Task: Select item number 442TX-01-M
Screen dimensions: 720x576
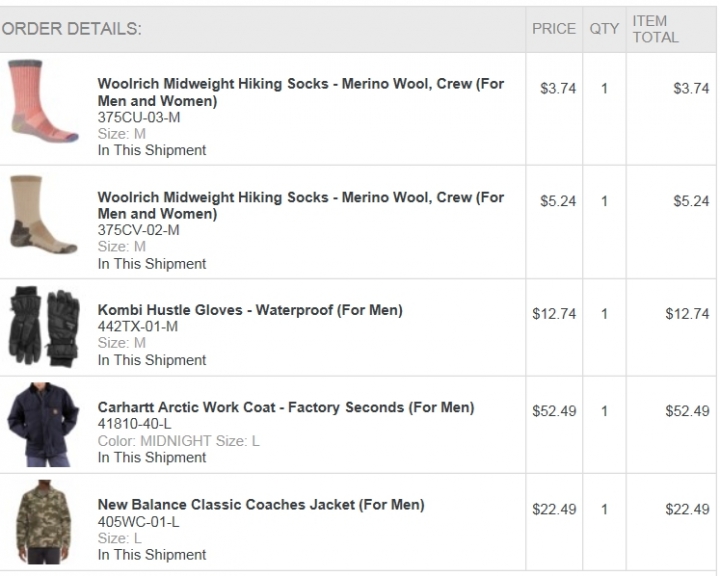Action: [138, 327]
